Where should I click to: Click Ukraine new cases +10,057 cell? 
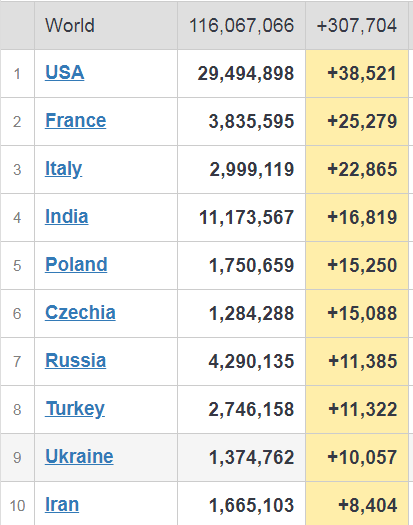(357, 457)
